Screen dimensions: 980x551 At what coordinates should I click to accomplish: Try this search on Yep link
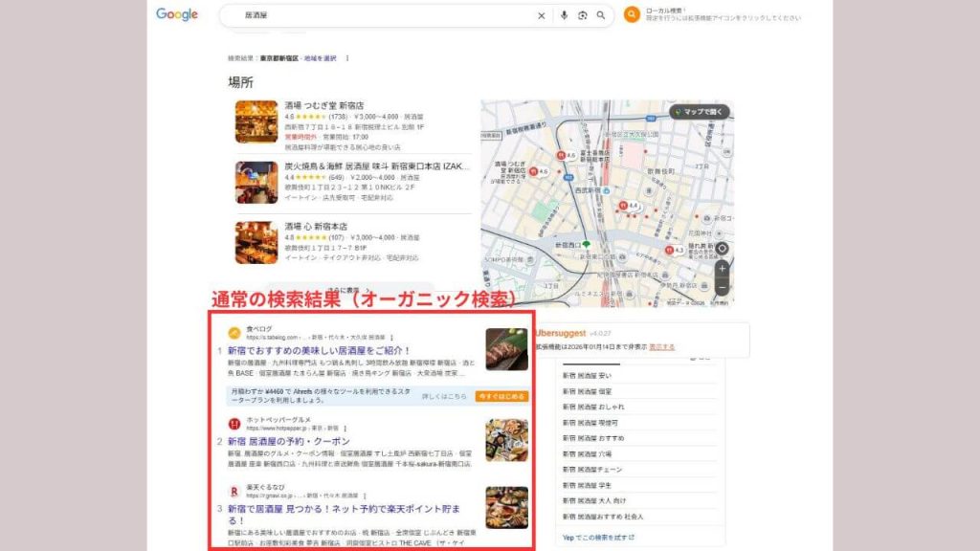click(x=598, y=538)
